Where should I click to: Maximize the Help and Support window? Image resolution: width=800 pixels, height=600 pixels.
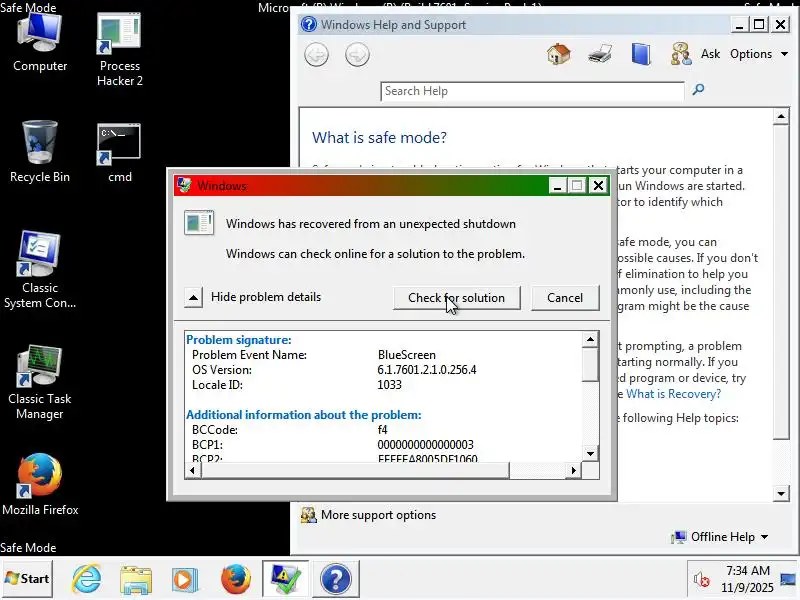(759, 24)
